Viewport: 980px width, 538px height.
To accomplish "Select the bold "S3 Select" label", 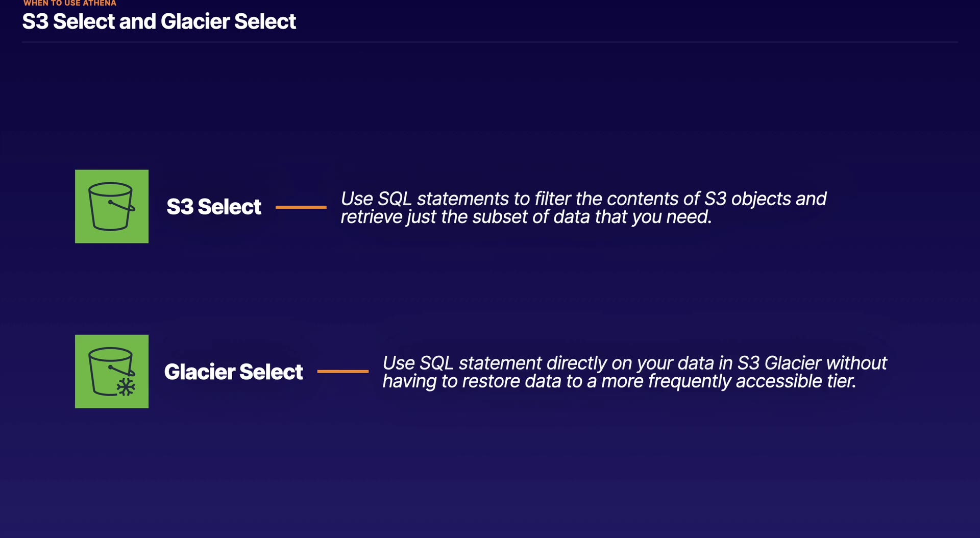I will point(214,207).
